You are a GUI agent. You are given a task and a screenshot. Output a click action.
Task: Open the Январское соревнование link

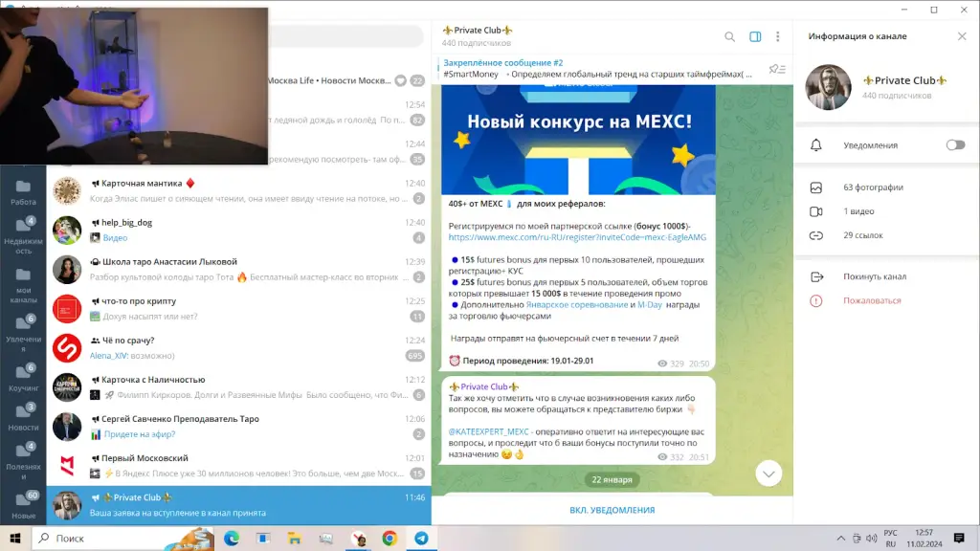(x=577, y=305)
